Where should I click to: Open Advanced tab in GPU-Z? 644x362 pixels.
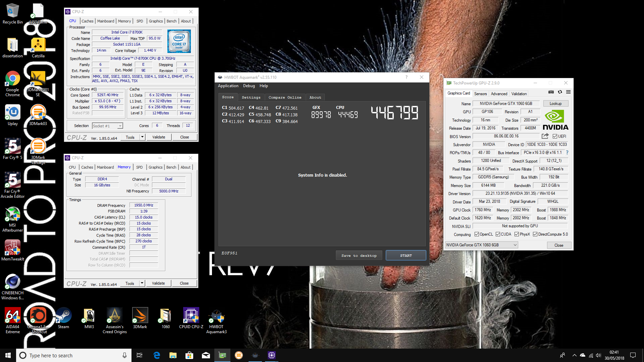point(499,94)
